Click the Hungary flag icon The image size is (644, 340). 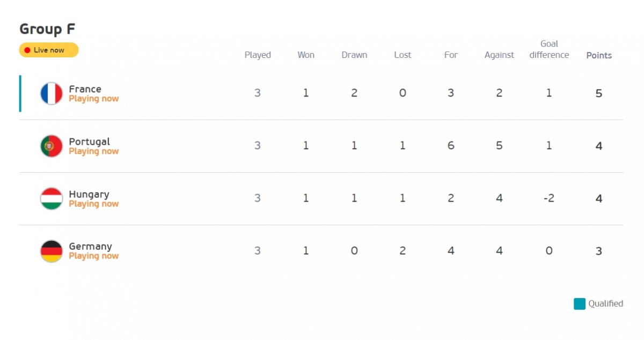[52, 198]
